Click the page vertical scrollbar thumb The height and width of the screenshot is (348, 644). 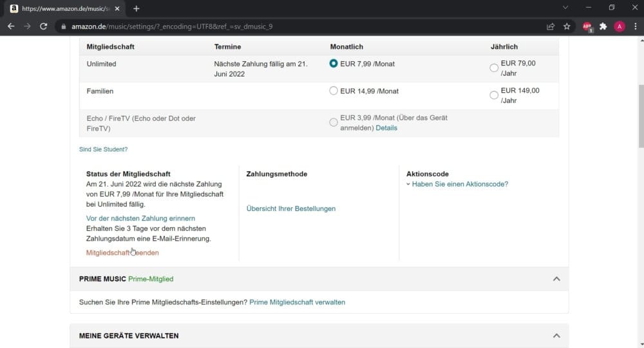tap(641, 116)
